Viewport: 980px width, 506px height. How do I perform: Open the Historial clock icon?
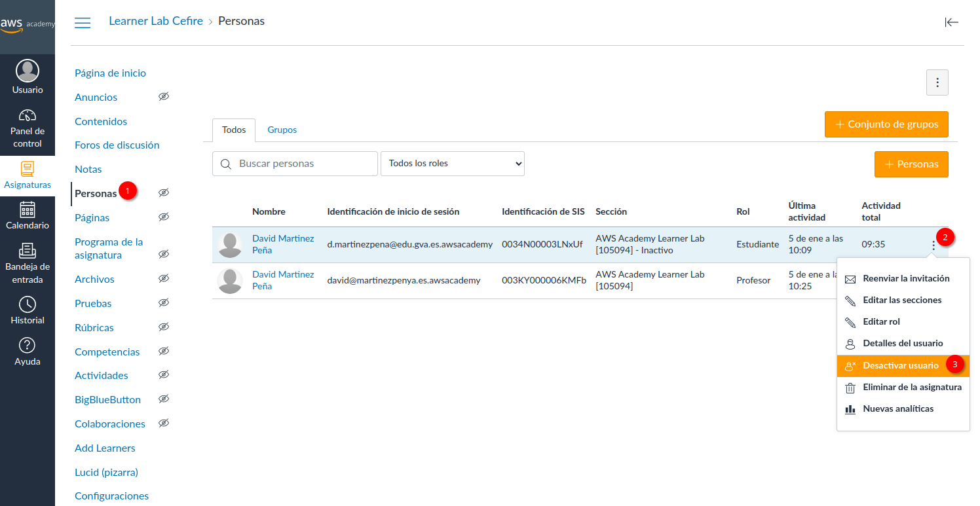(27, 304)
